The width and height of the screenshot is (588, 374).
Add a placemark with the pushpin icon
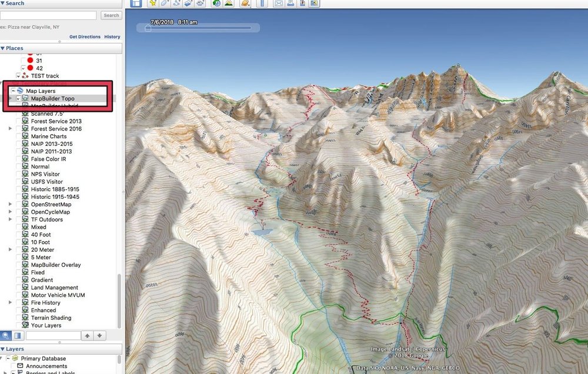click(153, 3)
